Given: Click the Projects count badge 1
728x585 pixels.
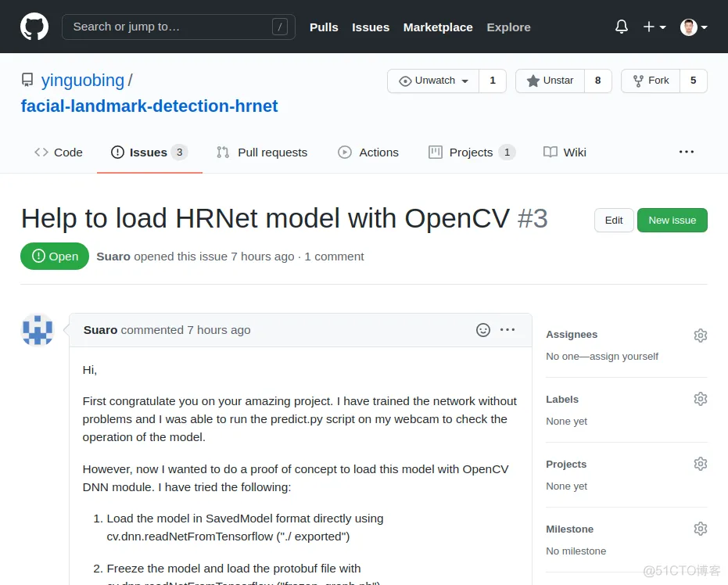Looking at the screenshot, I should 507,153.
